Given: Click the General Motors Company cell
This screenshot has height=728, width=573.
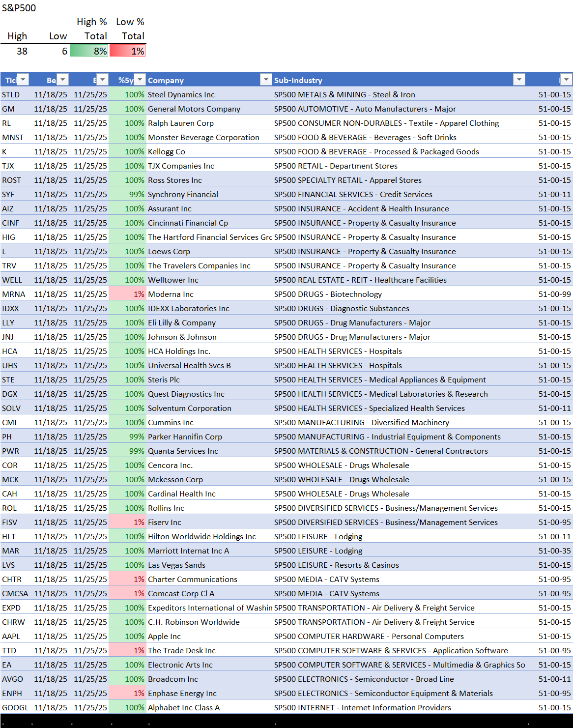Looking at the screenshot, I should tap(194, 109).
